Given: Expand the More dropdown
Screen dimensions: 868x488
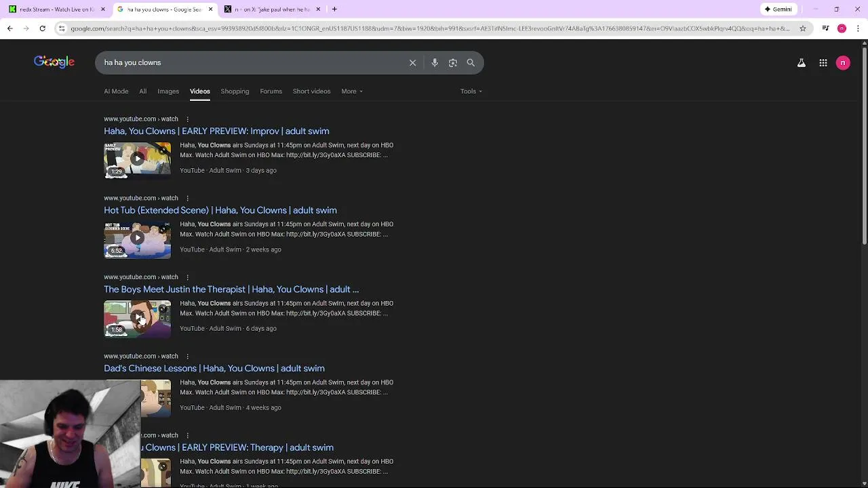Looking at the screenshot, I should 352,91.
